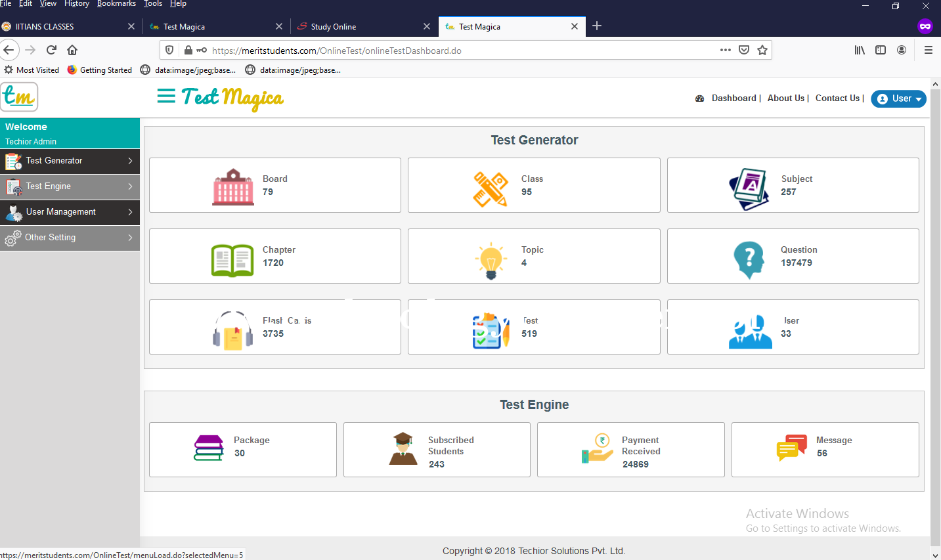Click the Flash Cards count 3735
Screen dimensions: 941x560
coord(273,334)
